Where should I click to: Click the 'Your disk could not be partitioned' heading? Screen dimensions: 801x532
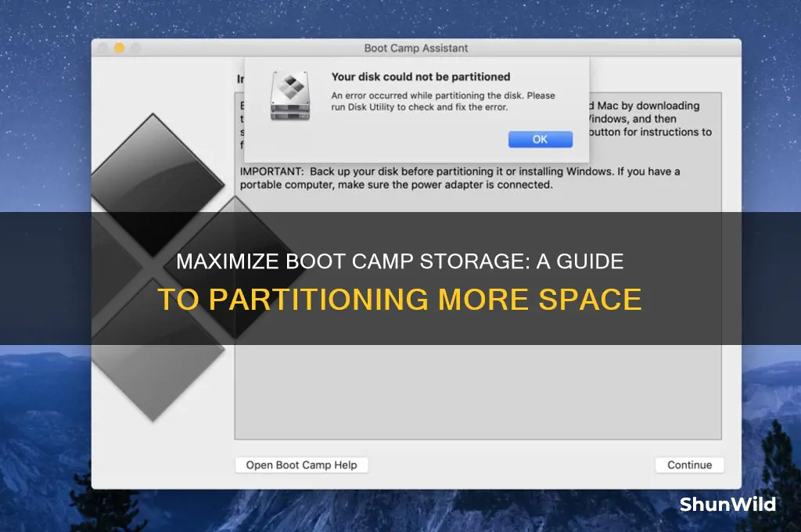(420, 77)
